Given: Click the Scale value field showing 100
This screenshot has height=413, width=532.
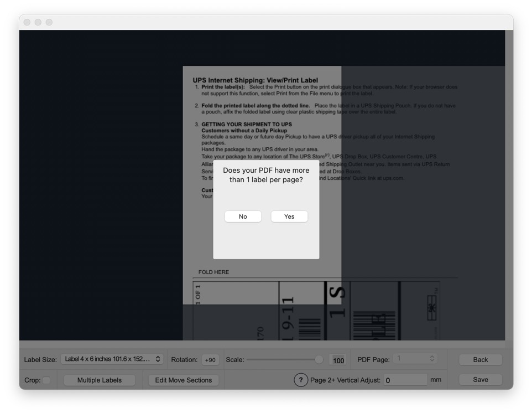Looking at the screenshot, I should point(338,360).
